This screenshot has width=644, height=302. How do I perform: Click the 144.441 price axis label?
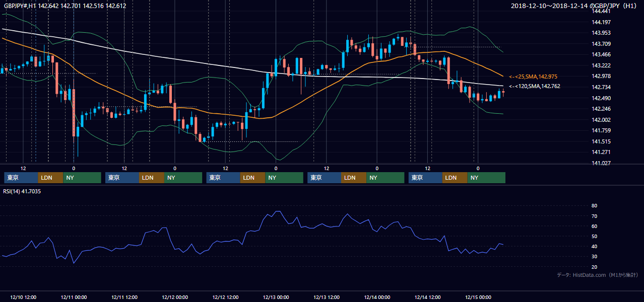tap(601, 11)
